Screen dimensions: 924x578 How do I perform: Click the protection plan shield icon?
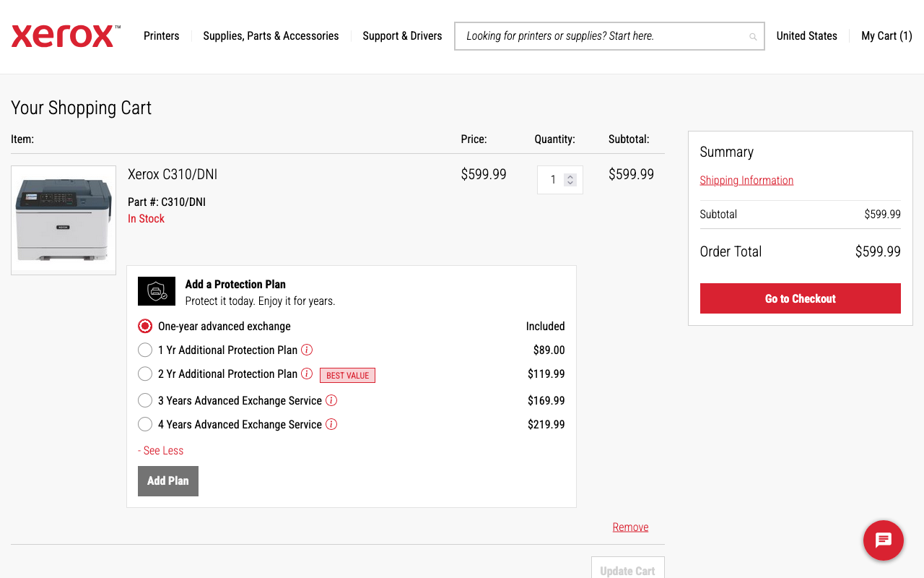pyautogui.click(x=157, y=291)
